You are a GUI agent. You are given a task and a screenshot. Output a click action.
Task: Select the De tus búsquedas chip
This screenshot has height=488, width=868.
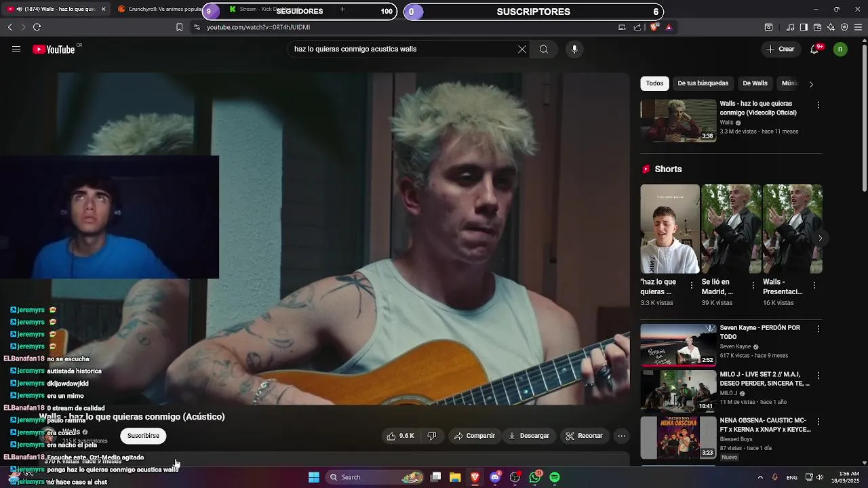coord(703,83)
